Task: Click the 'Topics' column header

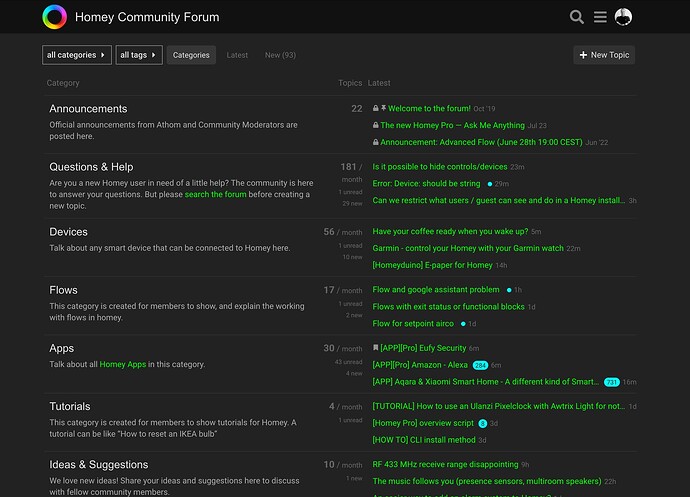Action: (x=350, y=83)
